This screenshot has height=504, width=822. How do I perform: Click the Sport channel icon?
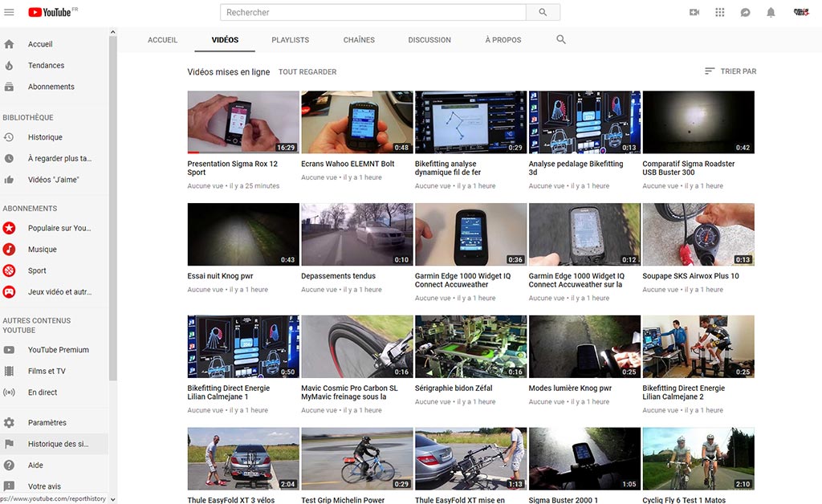[9, 270]
